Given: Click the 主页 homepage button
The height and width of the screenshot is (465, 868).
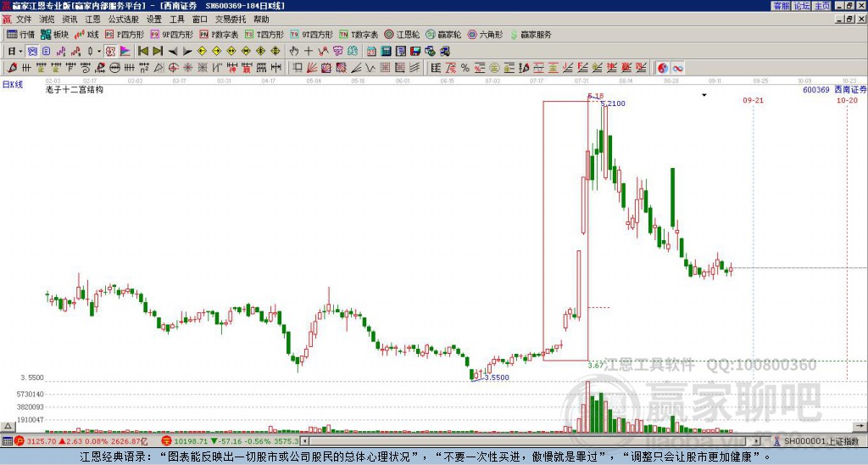Looking at the screenshot, I should pos(822,6).
